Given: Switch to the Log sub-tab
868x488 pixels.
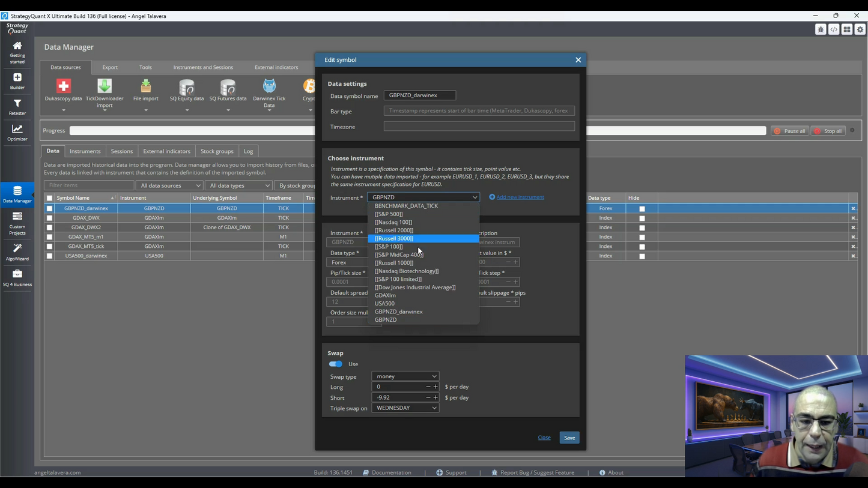Looking at the screenshot, I should click(x=248, y=151).
